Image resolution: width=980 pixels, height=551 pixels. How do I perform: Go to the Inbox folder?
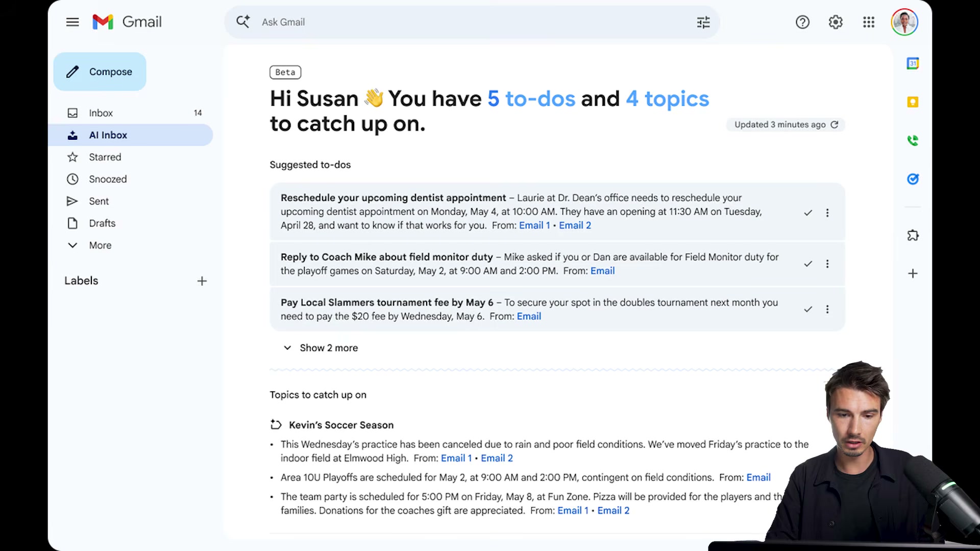pos(130,113)
